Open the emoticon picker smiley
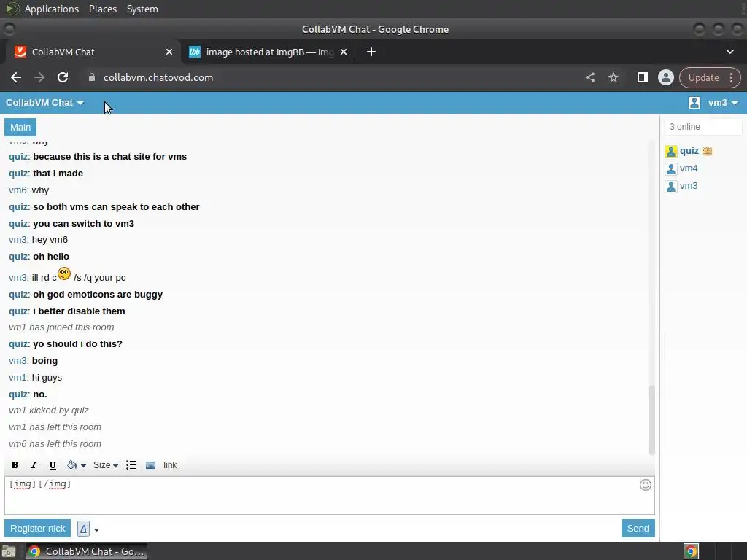The height and width of the screenshot is (560, 747). 645,485
